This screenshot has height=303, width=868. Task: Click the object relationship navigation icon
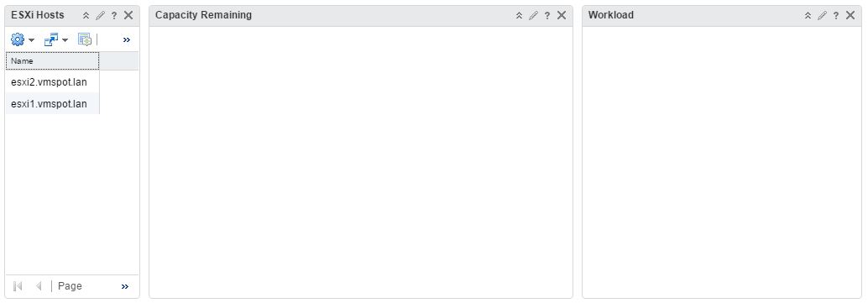(x=51, y=39)
